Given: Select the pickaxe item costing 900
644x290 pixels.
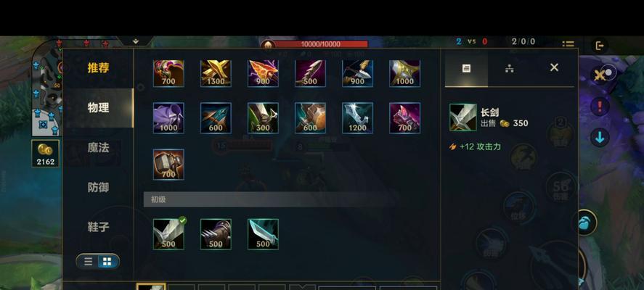Looking at the screenshot, I should click(x=357, y=73).
